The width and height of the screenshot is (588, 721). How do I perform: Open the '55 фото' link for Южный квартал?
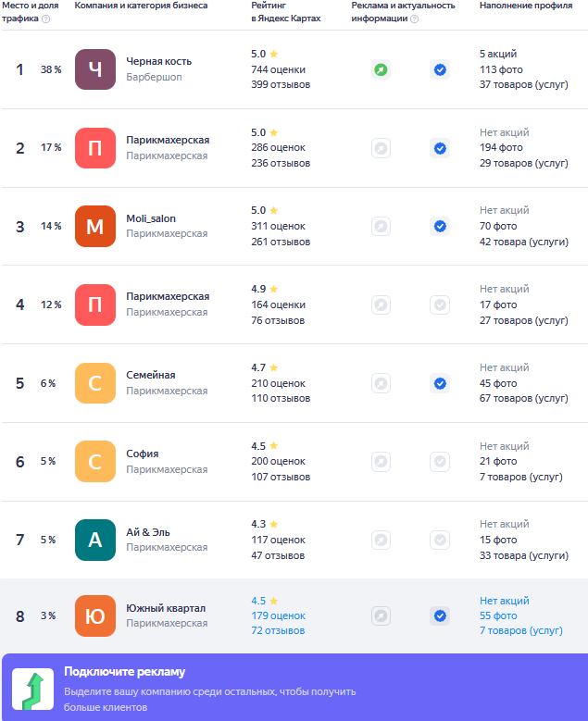(x=498, y=615)
